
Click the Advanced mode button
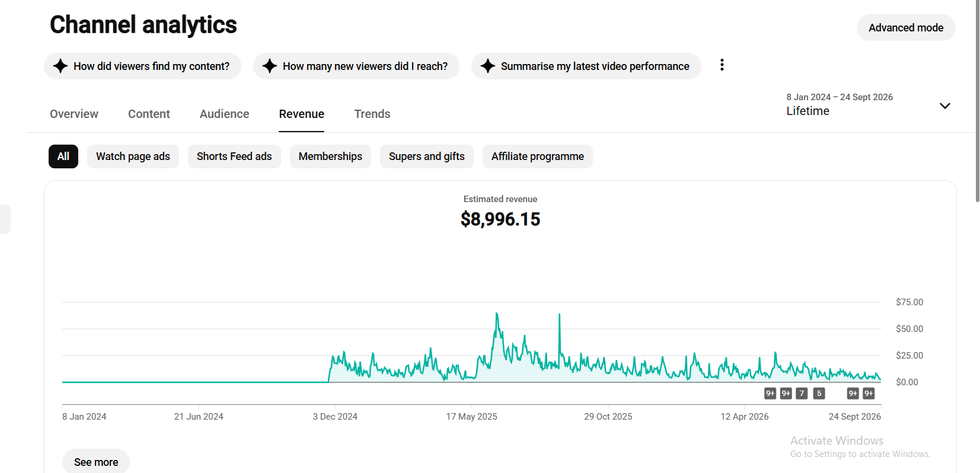click(906, 28)
